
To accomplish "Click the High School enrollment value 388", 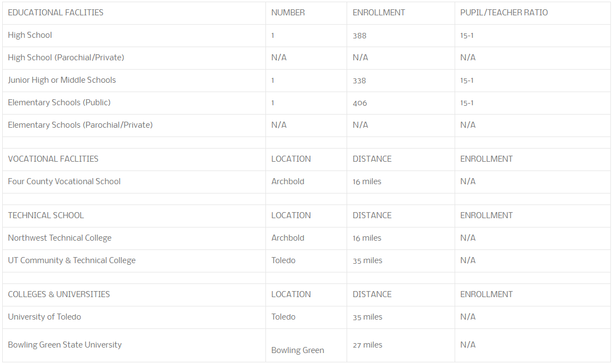I will (359, 36).
